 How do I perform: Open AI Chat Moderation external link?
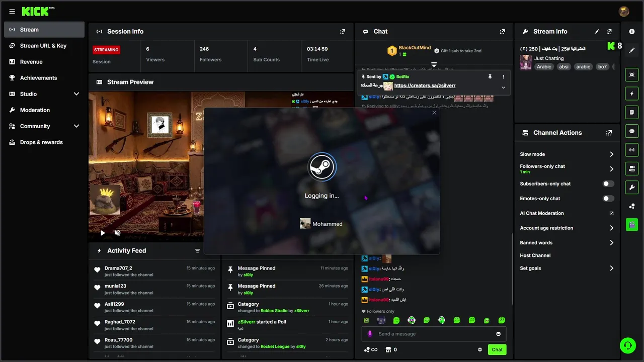point(611,213)
